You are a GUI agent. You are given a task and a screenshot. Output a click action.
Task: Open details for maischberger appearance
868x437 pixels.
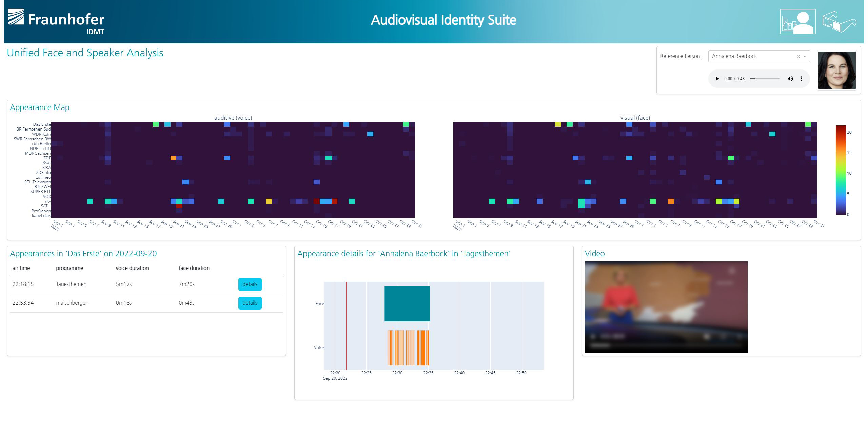[250, 303]
